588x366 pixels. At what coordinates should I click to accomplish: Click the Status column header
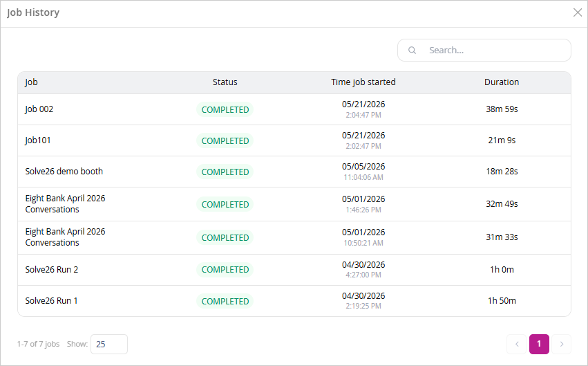point(225,82)
